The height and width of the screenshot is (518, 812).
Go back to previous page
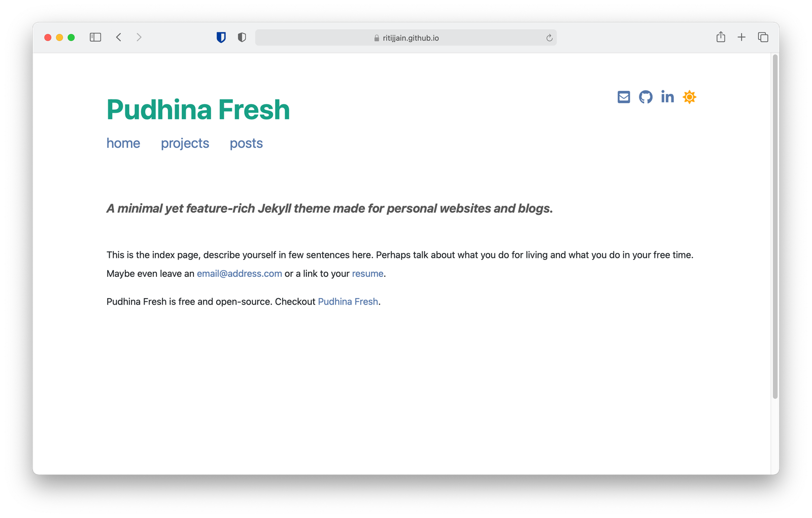tap(119, 37)
